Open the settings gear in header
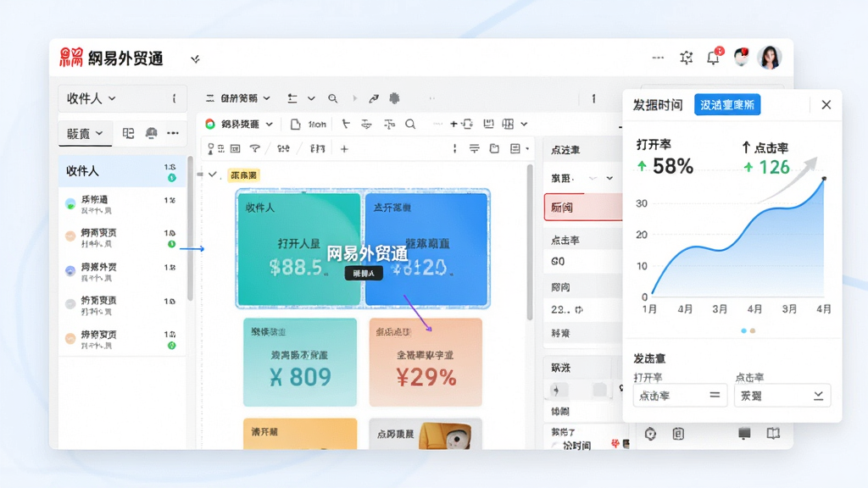The image size is (868, 488). point(687,58)
